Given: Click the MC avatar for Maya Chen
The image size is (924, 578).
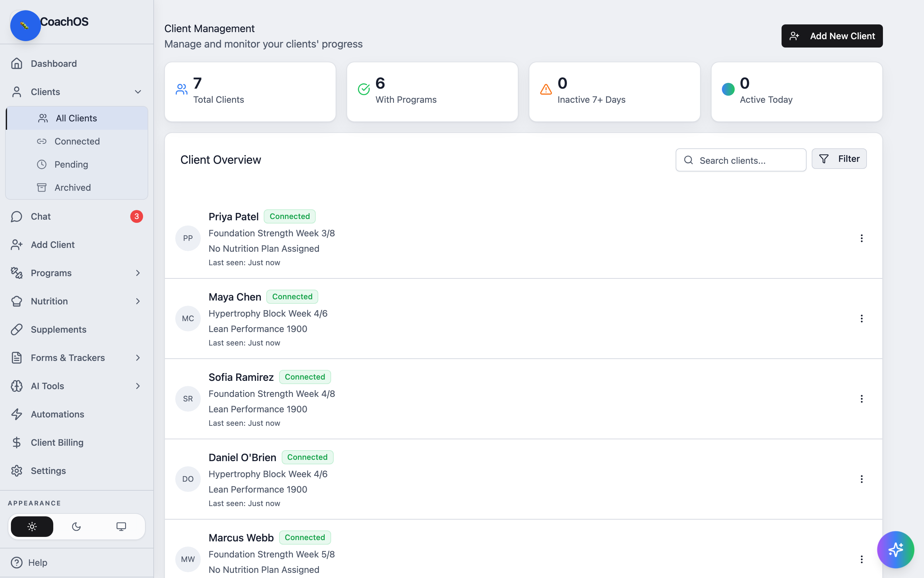Looking at the screenshot, I should 188,319.
